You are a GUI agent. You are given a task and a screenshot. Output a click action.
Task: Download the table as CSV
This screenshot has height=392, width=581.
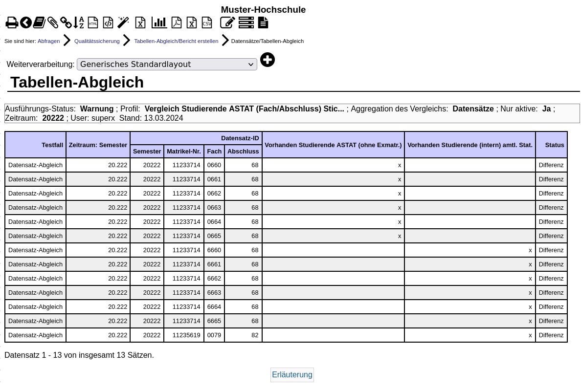(x=207, y=22)
